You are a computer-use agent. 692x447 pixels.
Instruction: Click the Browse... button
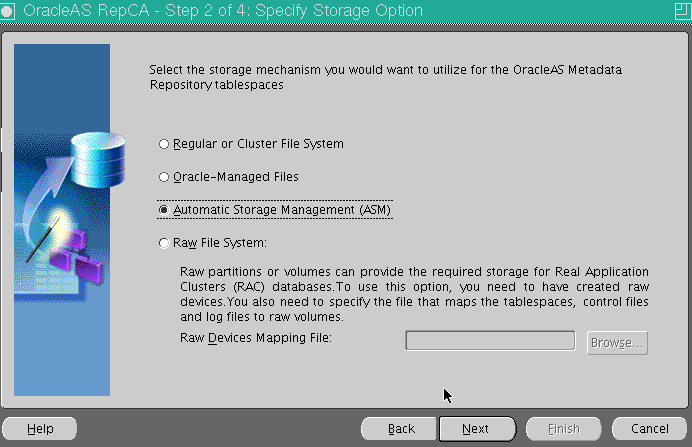[x=617, y=343]
